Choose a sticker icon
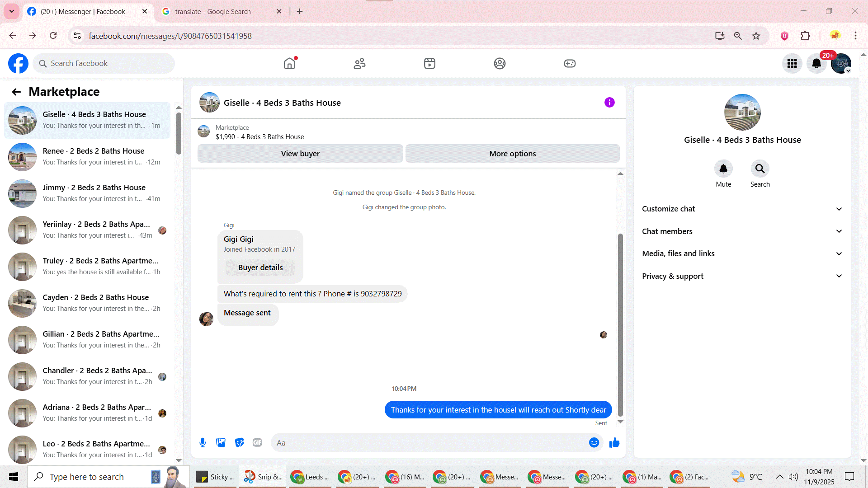Viewport: 868px width, 488px height. [x=239, y=443]
